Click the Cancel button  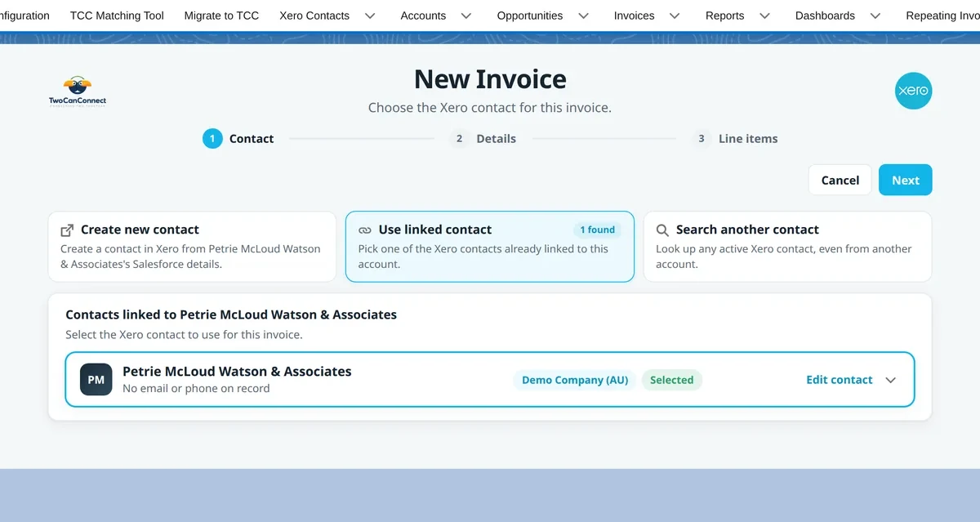840,181
